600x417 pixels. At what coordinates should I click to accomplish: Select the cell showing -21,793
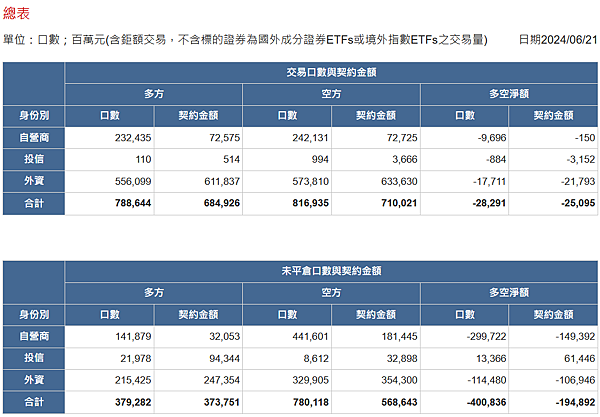pyautogui.click(x=553, y=181)
